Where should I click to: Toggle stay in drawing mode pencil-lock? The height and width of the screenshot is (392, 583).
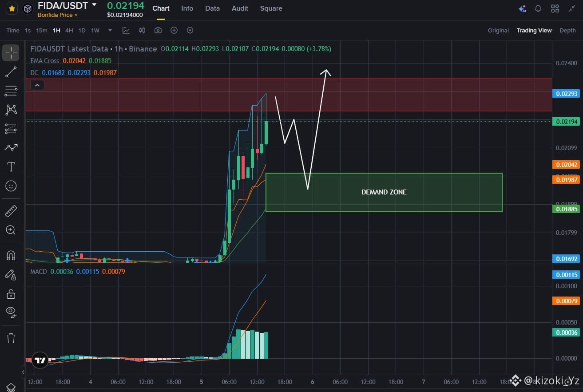[x=11, y=275]
